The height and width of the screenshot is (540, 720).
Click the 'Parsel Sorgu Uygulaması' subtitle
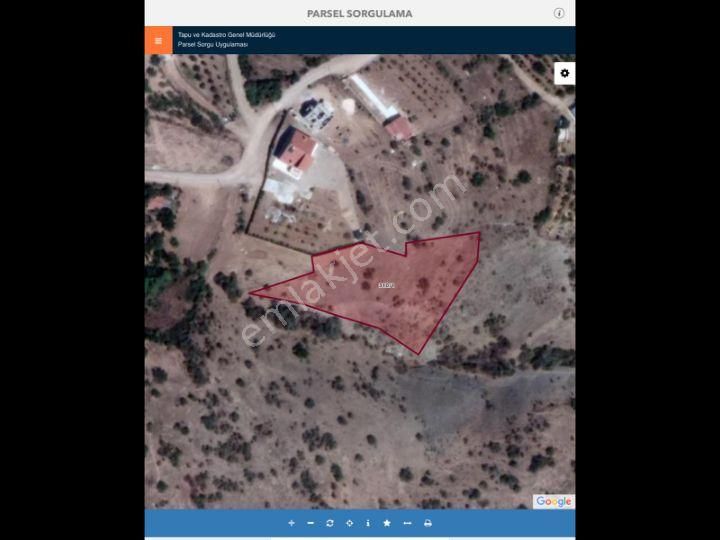tap(212, 45)
